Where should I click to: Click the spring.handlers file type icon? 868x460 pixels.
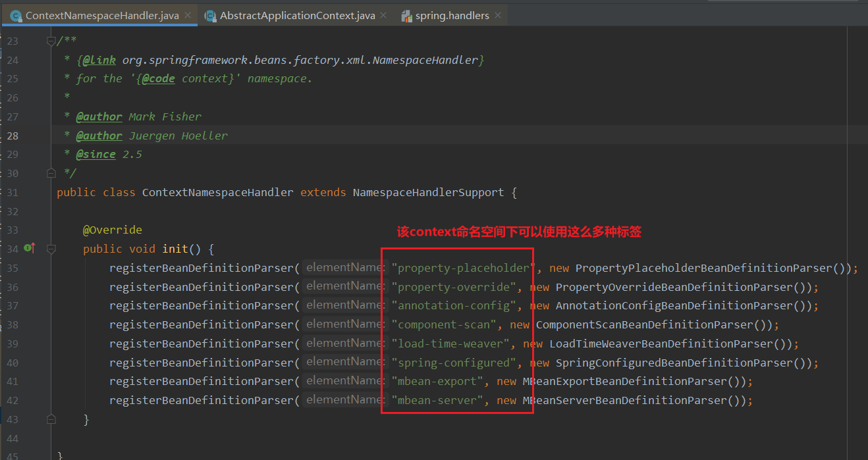click(406, 16)
